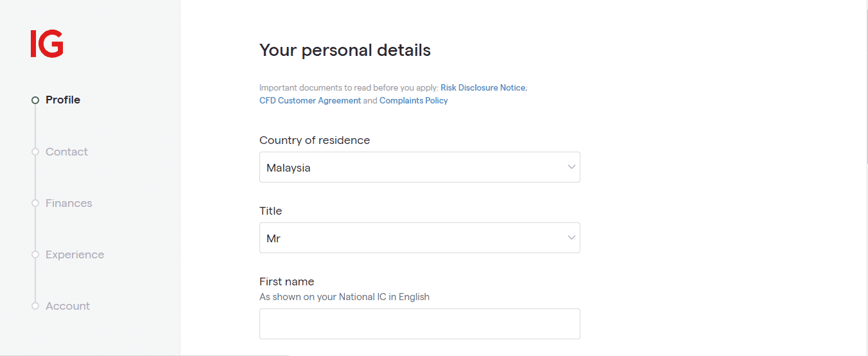Open the Complaints Policy link
The image size is (868, 356).
click(413, 101)
